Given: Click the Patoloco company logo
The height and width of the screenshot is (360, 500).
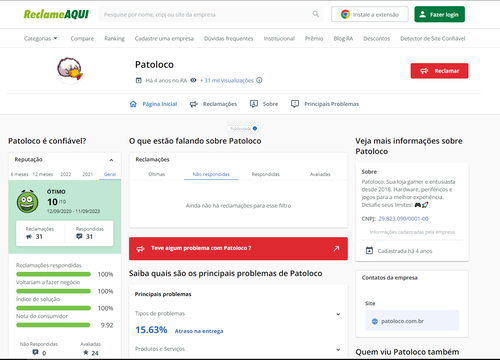Looking at the screenshot, I should (x=70, y=69).
